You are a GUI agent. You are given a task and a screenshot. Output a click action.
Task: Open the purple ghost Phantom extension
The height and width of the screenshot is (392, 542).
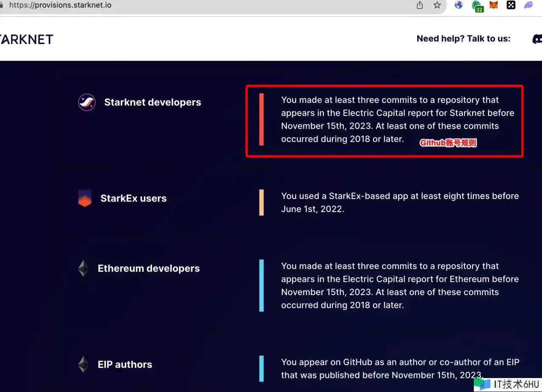(528, 5)
